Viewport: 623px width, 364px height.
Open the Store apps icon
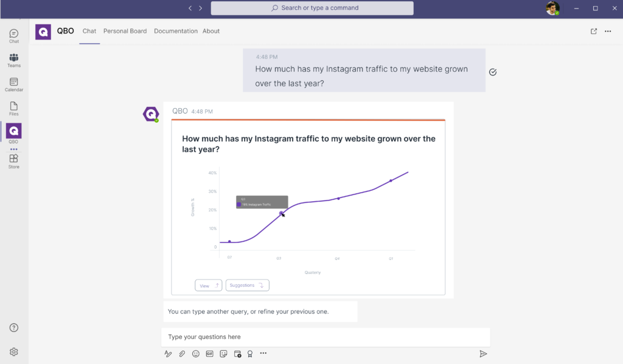click(14, 161)
